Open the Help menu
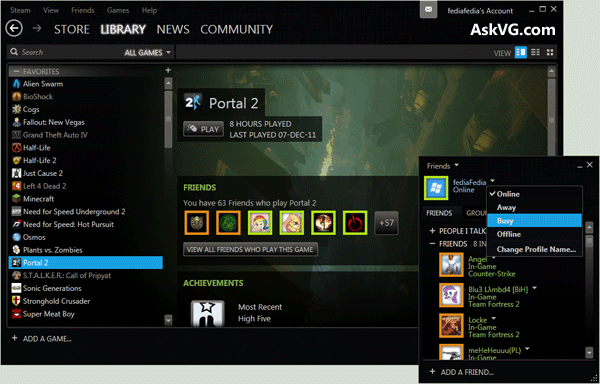Image resolution: width=600 pixels, height=384 pixels. [x=149, y=10]
